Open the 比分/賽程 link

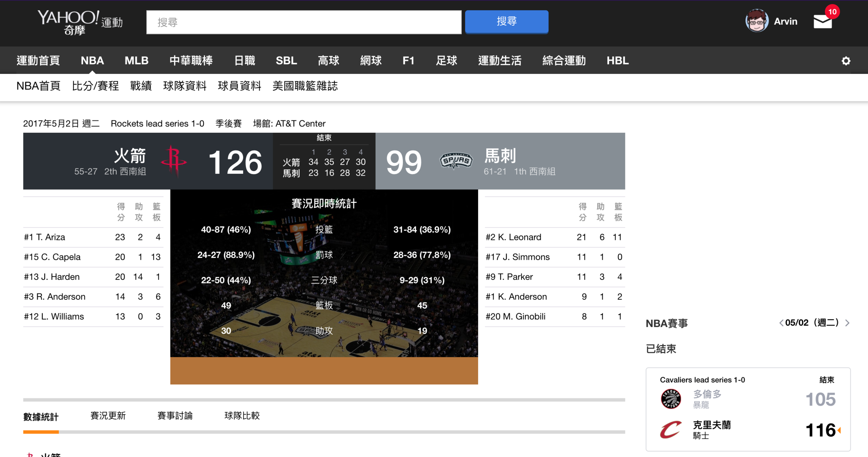click(95, 86)
